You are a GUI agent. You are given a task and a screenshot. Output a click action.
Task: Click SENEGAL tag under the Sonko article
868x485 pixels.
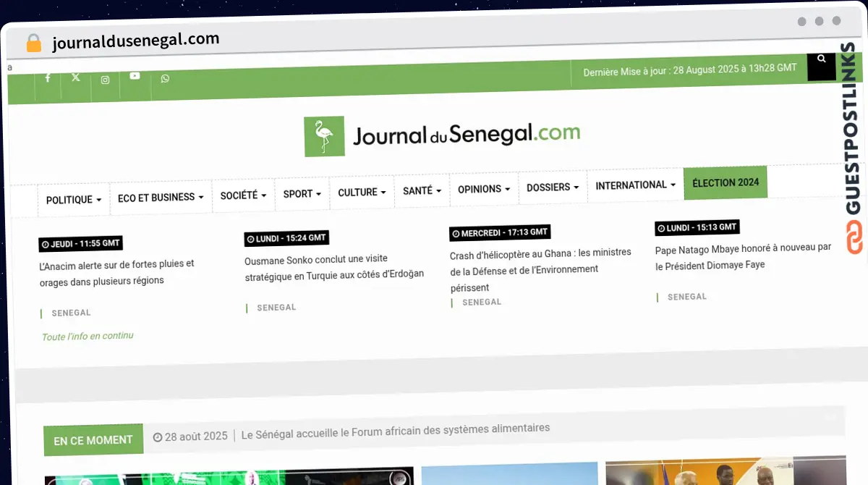pyautogui.click(x=276, y=307)
